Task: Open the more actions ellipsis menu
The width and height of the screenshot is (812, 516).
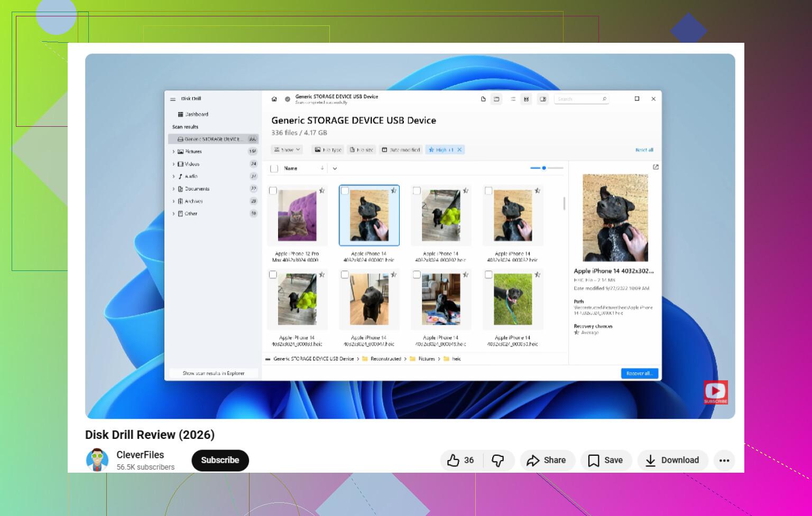Action: (x=724, y=461)
